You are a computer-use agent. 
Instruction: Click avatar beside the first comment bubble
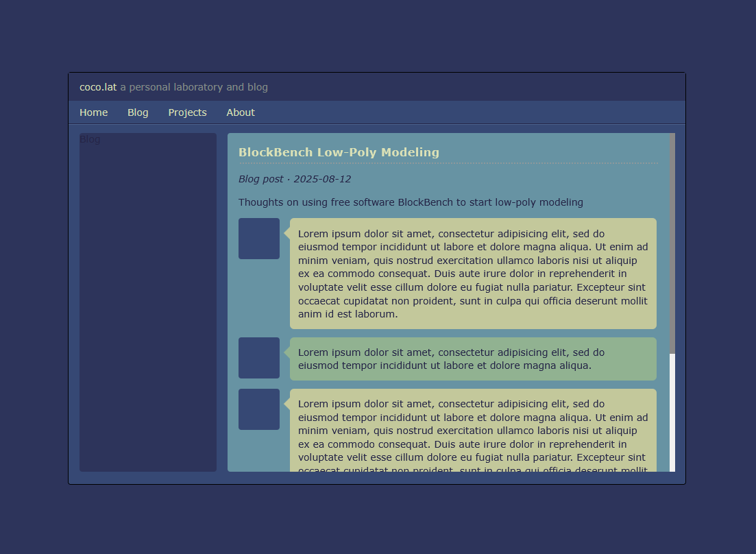[x=259, y=239]
